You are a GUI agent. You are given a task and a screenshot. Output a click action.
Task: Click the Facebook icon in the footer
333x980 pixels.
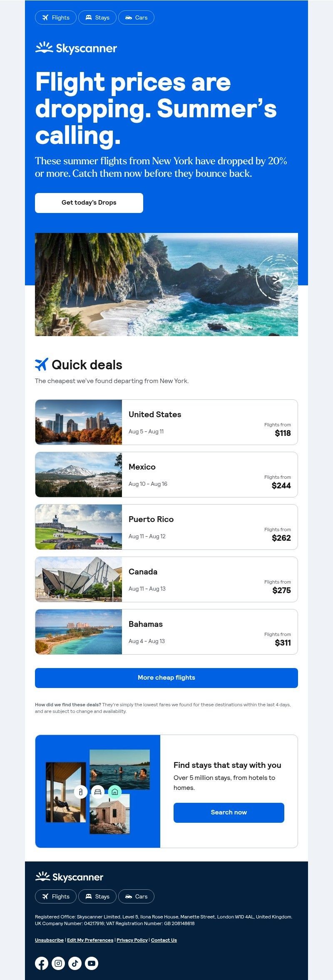coord(42,963)
